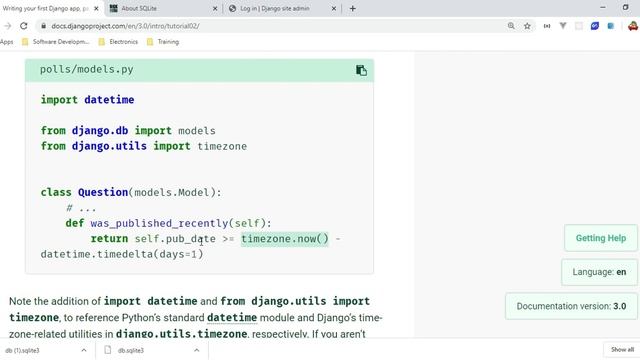The height and width of the screenshot is (360, 640).
Task: Click 'from django.db import models' code line
Action: pos(128,131)
